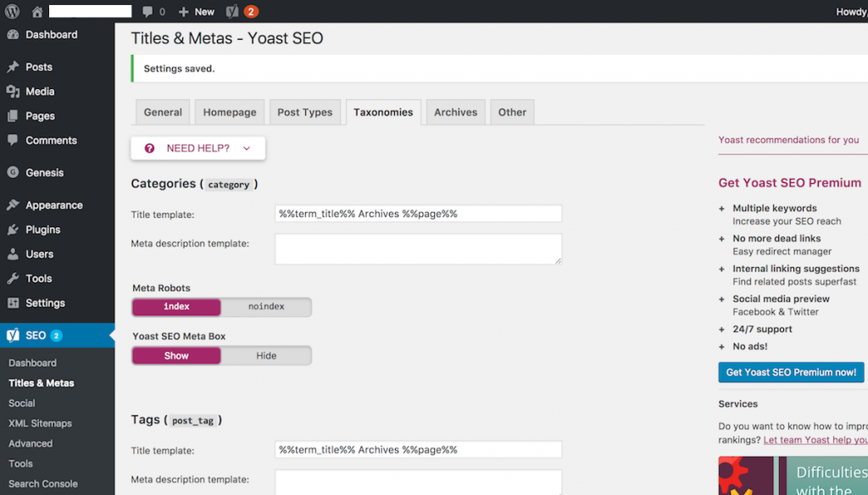Open the site home icon
Screen dimensions: 868x495
[37, 12]
